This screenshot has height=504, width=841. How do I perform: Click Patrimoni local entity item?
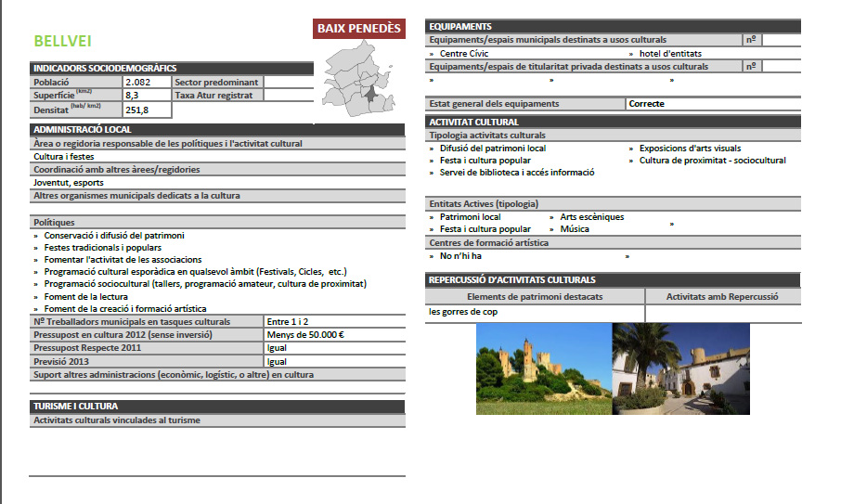coord(470,217)
